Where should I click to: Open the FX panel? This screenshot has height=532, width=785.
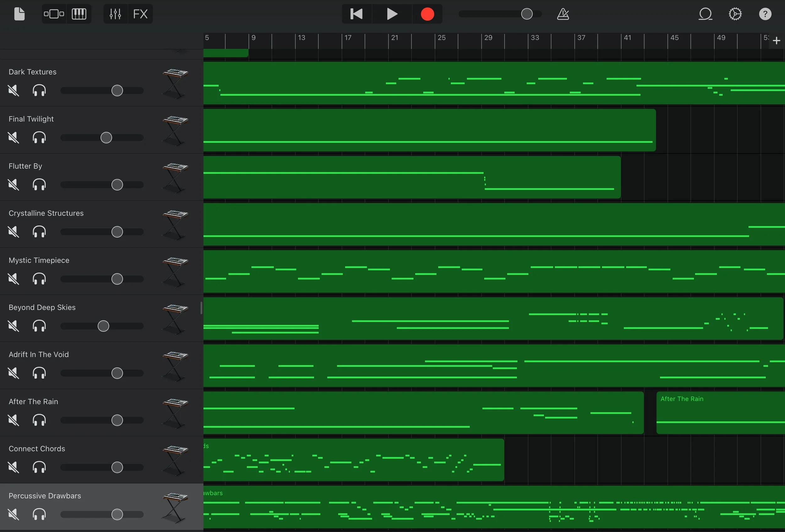tap(141, 14)
